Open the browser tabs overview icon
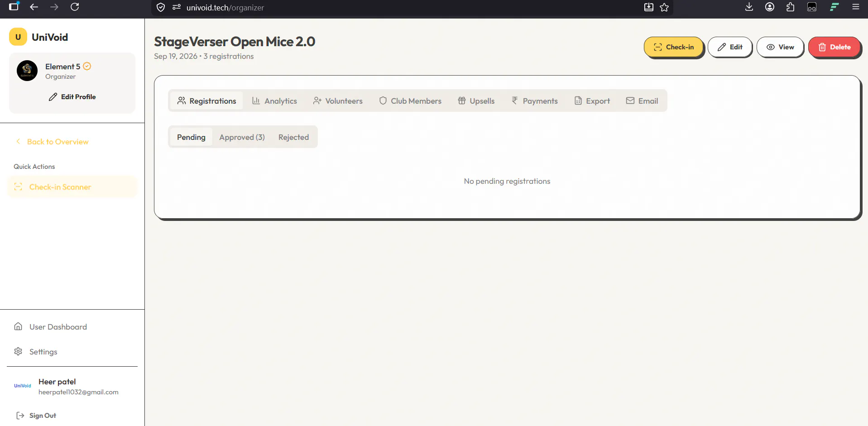 [x=14, y=6]
